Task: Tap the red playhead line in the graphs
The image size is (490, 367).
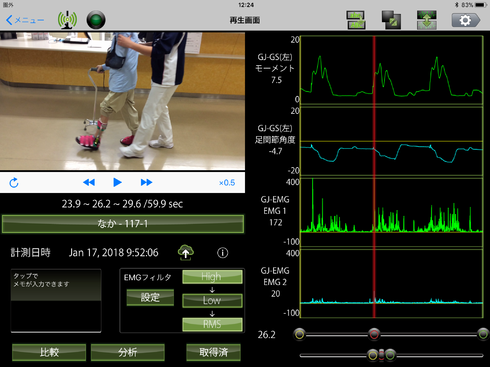Action: 374,177
